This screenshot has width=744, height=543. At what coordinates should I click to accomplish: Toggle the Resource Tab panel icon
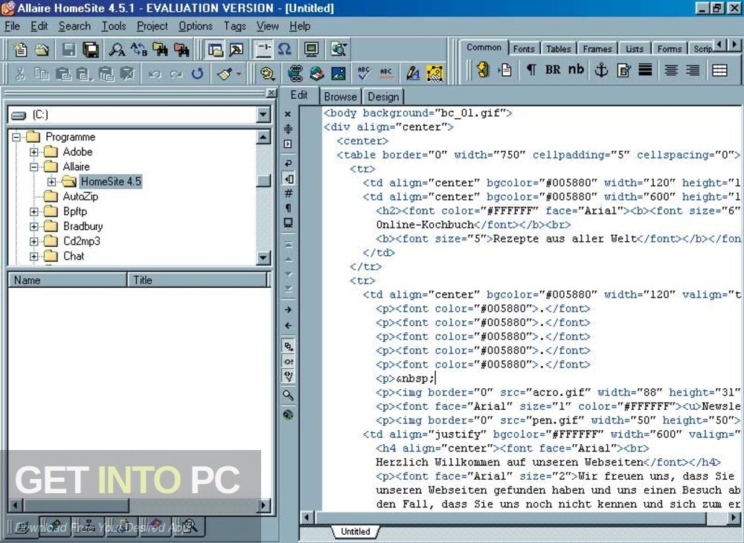(215, 49)
